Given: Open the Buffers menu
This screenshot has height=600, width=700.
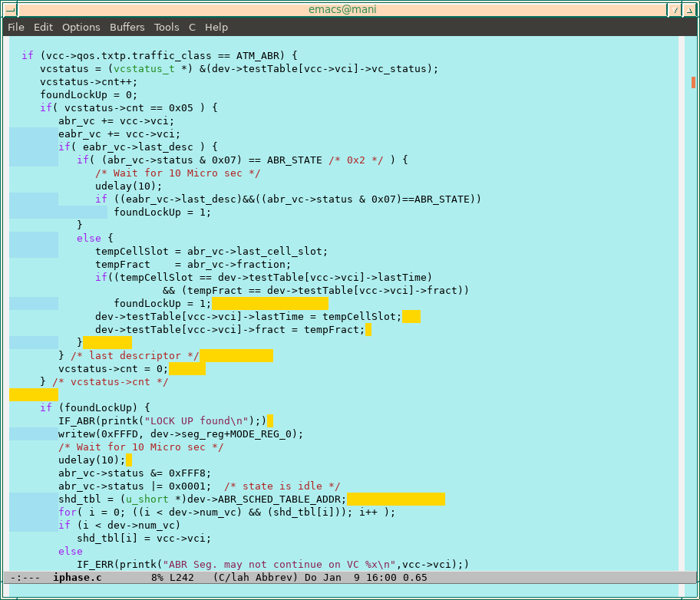Looking at the screenshot, I should 127,27.
